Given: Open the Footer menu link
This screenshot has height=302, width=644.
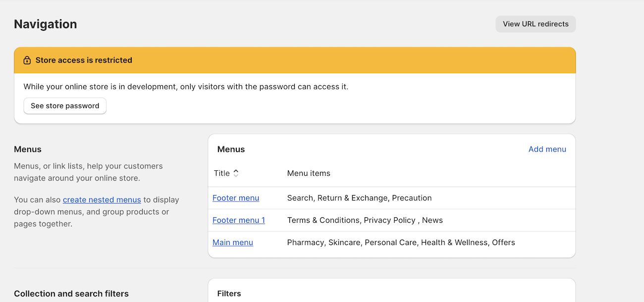Looking at the screenshot, I should pos(236,198).
